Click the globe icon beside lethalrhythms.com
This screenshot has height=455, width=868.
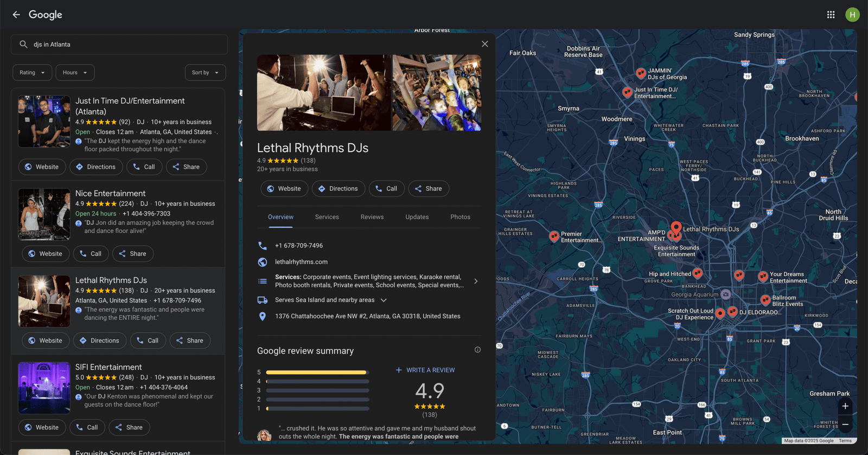(263, 262)
